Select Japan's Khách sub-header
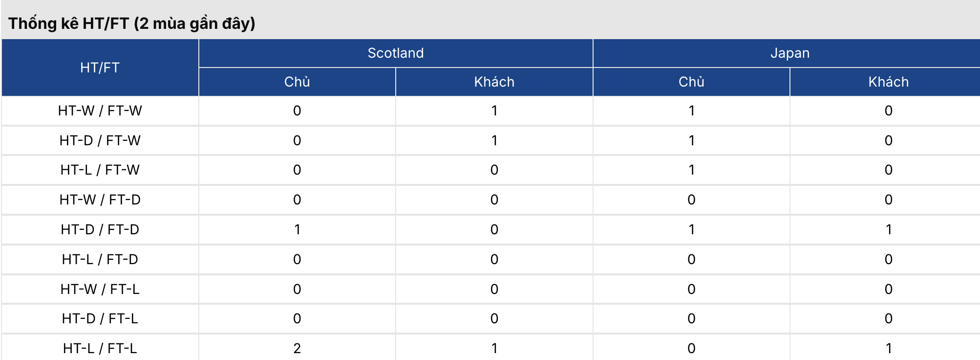This screenshot has height=360, width=980. point(888,82)
